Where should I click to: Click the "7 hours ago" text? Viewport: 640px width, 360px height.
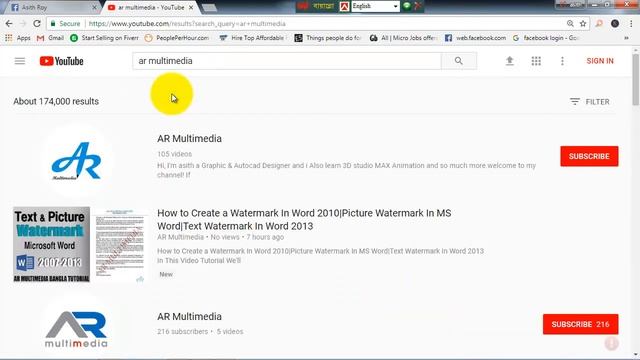[265, 237]
